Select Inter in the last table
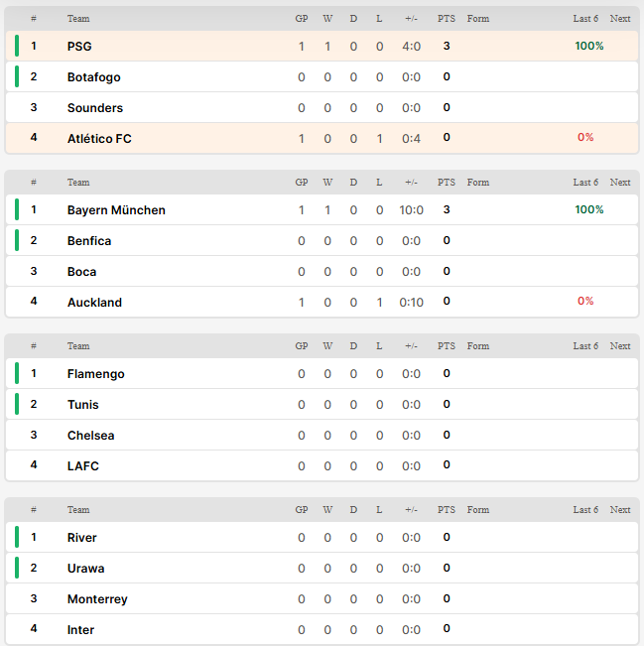 pyautogui.click(x=80, y=629)
